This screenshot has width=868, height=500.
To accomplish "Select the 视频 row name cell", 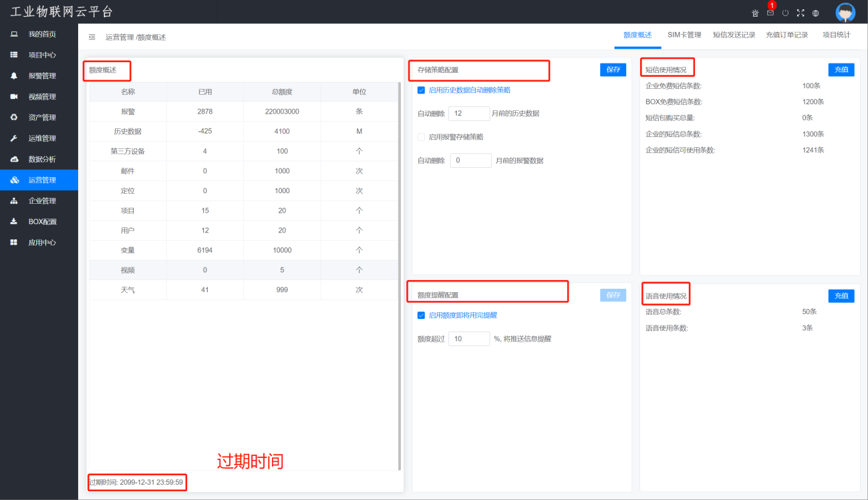I will pos(128,270).
